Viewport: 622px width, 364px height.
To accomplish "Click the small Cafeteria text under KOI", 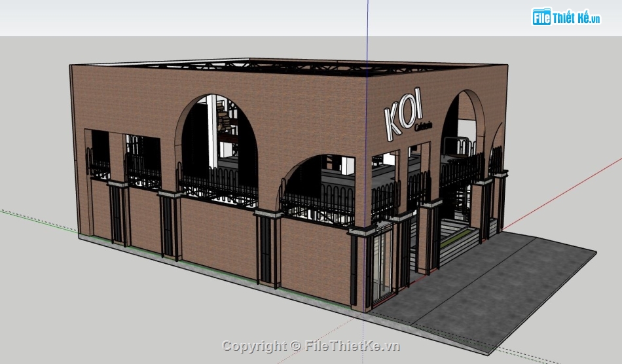I will pos(423,126).
